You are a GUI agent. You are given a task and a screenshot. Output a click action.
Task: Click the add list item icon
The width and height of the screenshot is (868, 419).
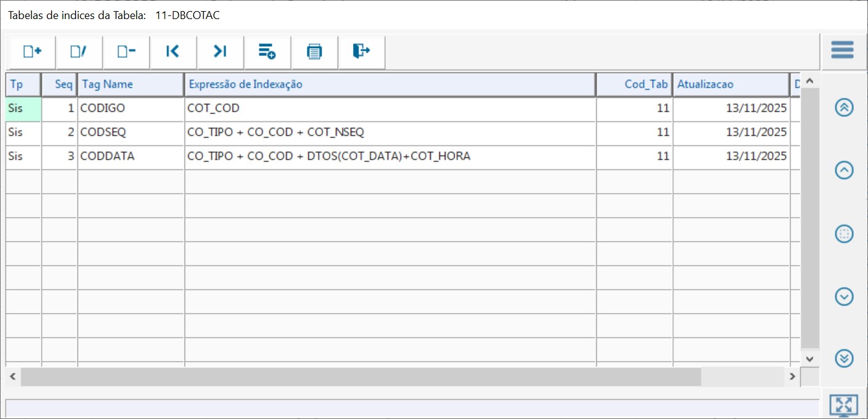267,52
